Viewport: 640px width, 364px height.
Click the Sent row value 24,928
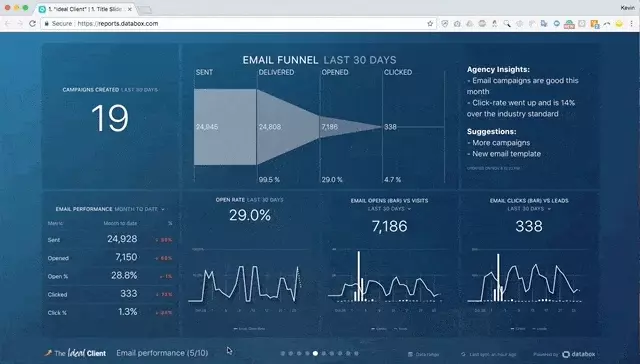pyautogui.click(x=122, y=239)
